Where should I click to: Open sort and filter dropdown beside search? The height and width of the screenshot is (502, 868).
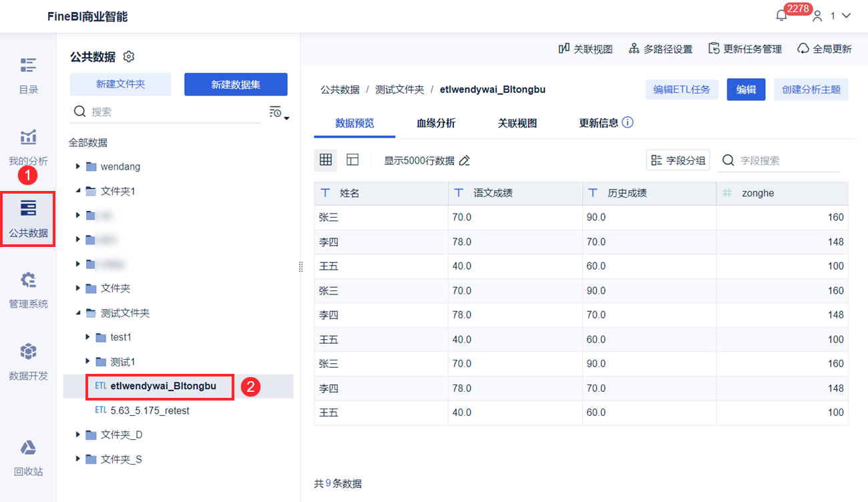278,112
